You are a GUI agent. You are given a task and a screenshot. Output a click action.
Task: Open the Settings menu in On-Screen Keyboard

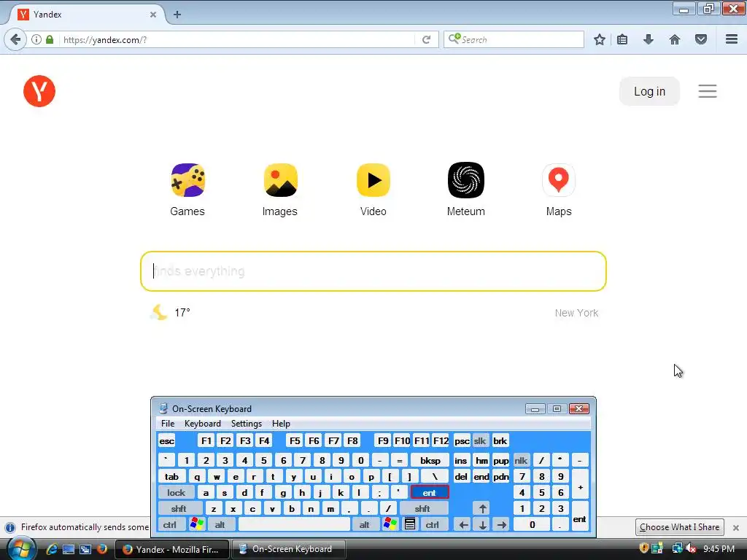coord(247,424)
